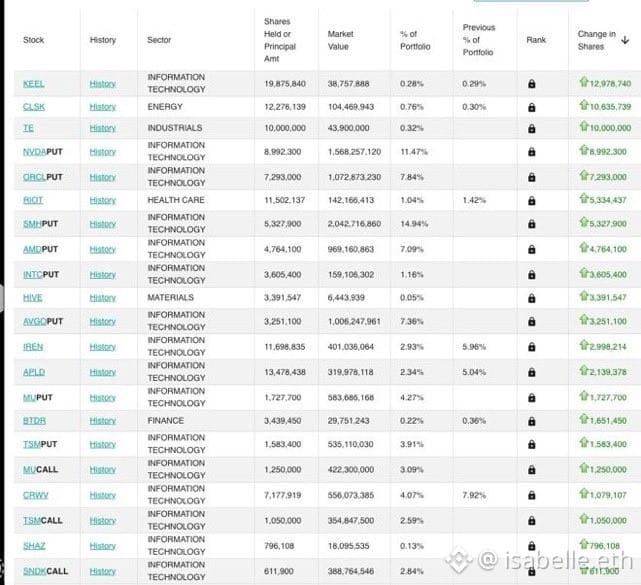Click the lock icon in KEEL row
This screenshot has width=641, height=585.
[531, 84]
